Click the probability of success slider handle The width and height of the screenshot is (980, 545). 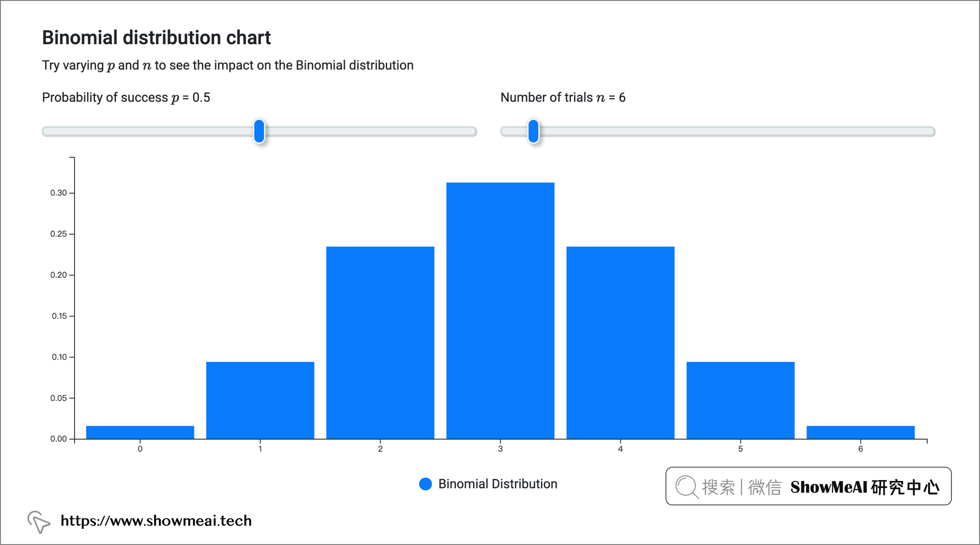point(259,131)
